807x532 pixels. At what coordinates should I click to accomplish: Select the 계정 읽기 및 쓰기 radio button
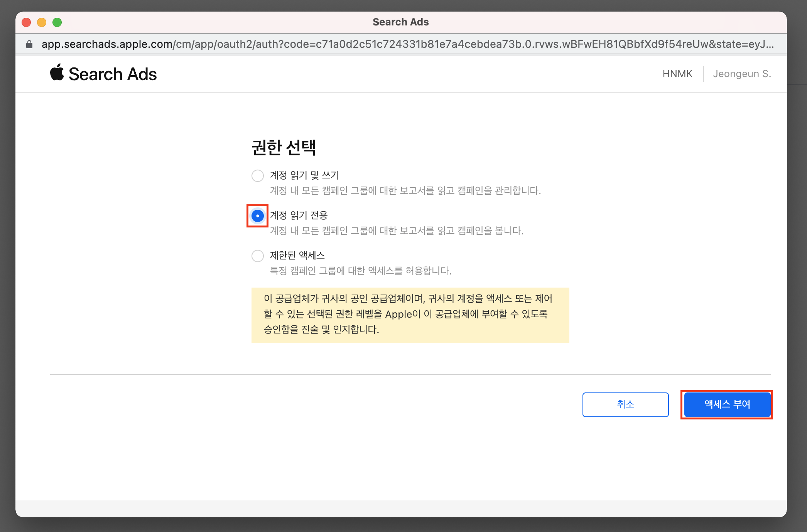[258, 176]
